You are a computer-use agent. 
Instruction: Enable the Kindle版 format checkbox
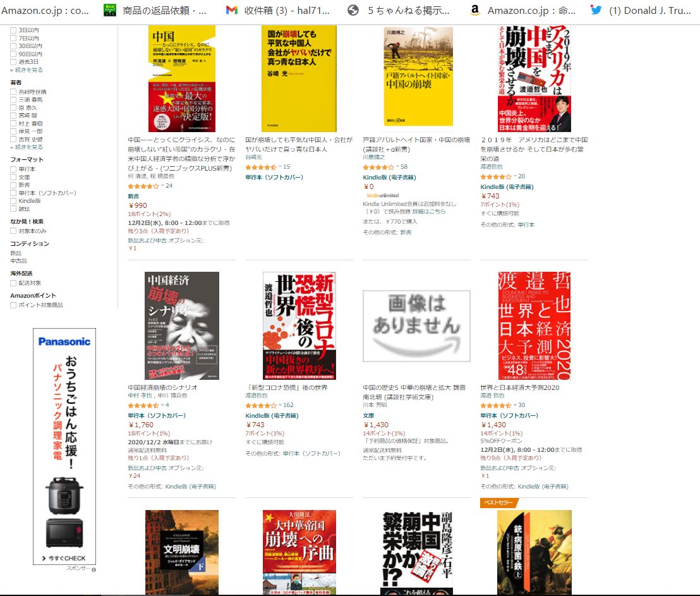click(x=13, y=201)
